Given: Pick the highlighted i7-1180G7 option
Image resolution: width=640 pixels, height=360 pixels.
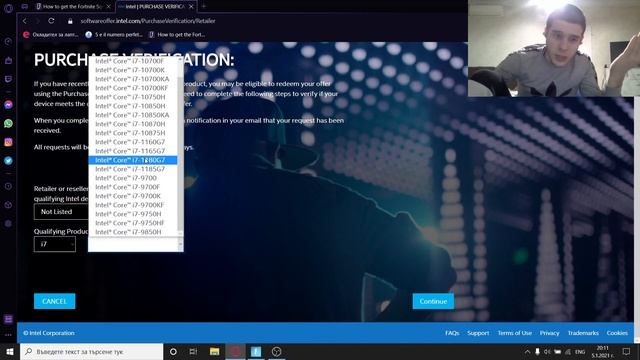Looking at the screenshot, I should point(133,160).
